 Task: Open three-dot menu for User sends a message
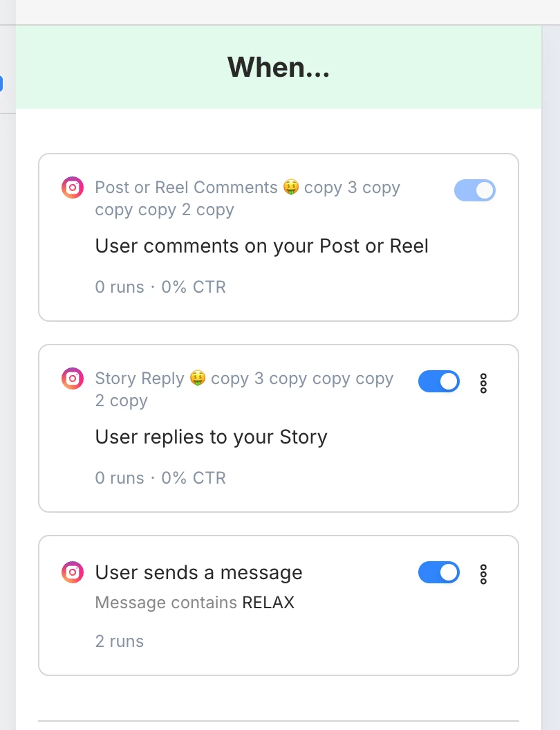(x=483, y=574)
